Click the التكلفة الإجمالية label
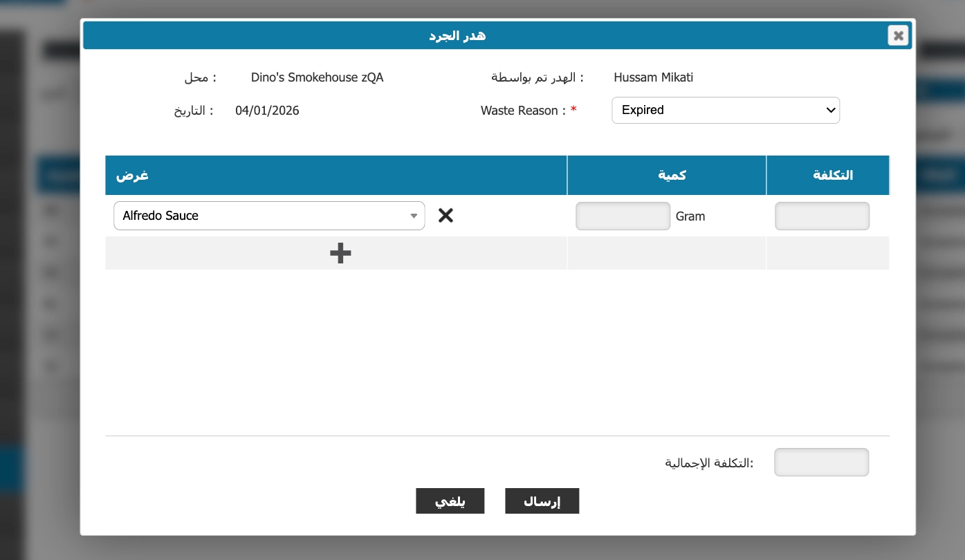The width and height of the screenshot is (965, 560). coord(709,463)
